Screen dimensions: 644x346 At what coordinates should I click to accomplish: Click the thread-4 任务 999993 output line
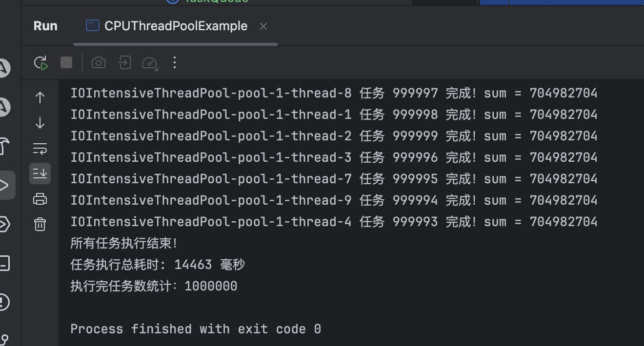(334, 222)
